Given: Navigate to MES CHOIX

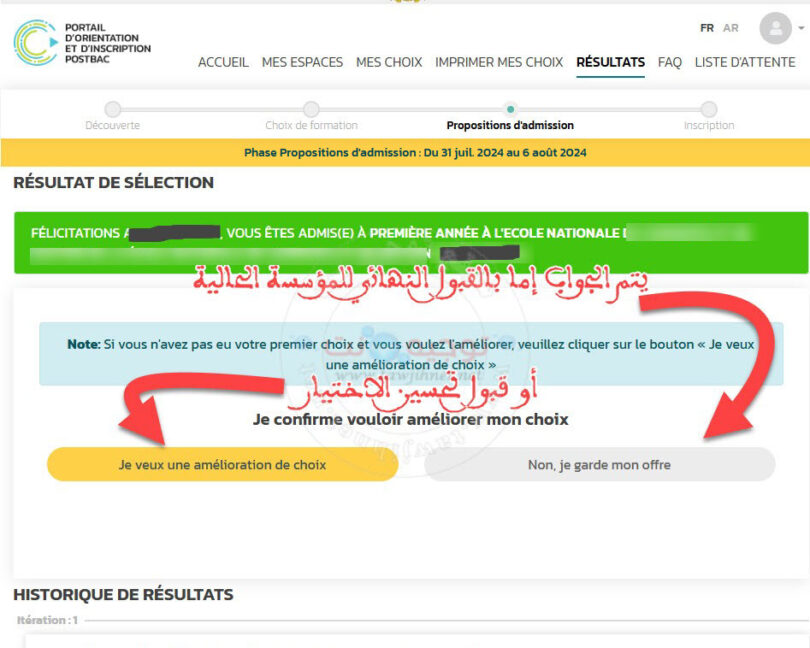Looking at the screenshot, I should [389, 61].
